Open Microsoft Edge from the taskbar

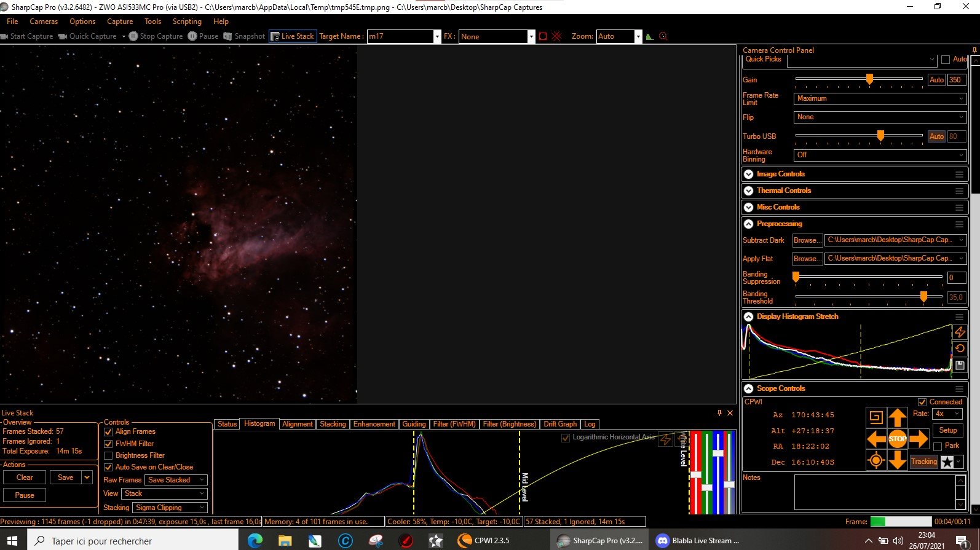coord(255,541)
